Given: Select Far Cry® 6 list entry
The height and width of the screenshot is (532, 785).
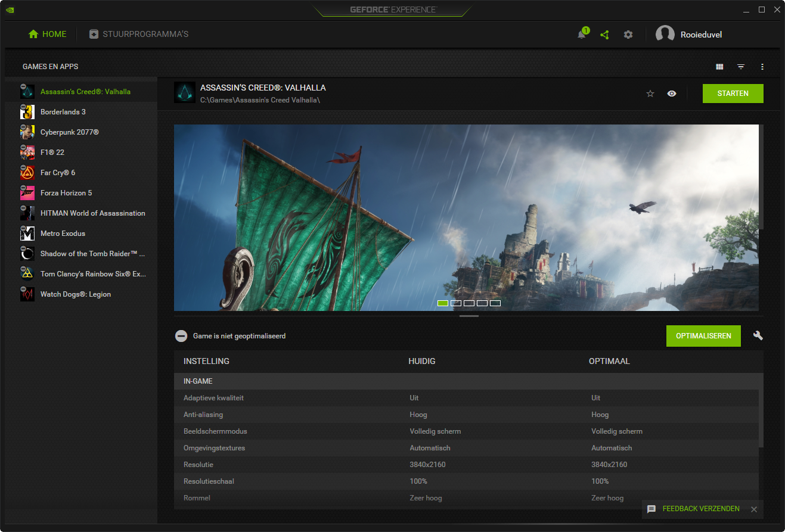Looking at the screenshot, I should click(58, 173).
